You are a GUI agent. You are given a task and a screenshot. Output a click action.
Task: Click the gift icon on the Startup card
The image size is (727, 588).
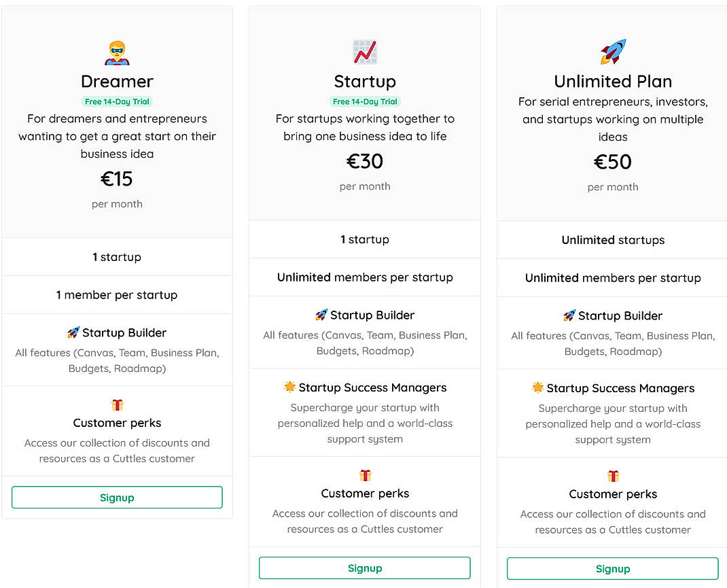(365, 476)
